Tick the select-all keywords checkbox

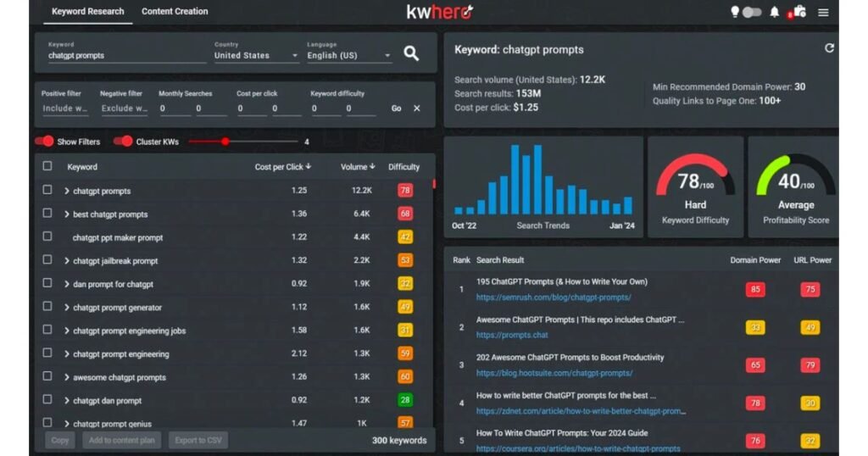pyautogui.click(x=47, y=165)
